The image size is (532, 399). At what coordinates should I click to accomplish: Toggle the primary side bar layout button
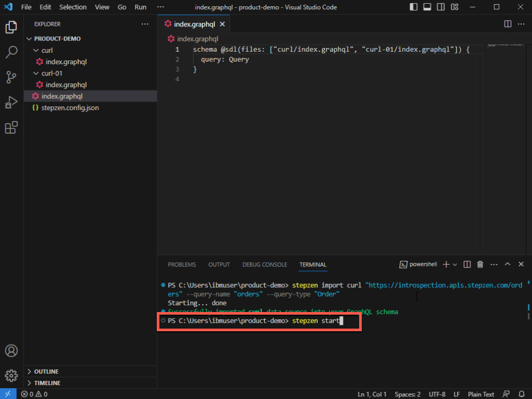point(413,7)
